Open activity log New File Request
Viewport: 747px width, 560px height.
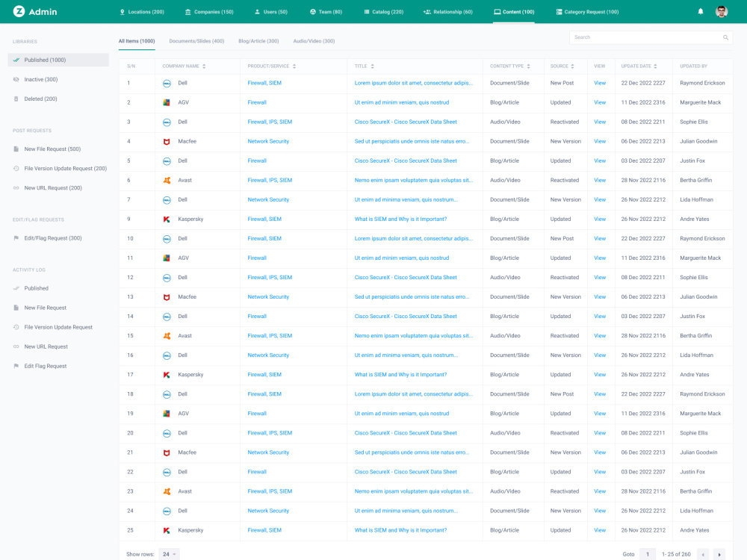click(46, 308)
